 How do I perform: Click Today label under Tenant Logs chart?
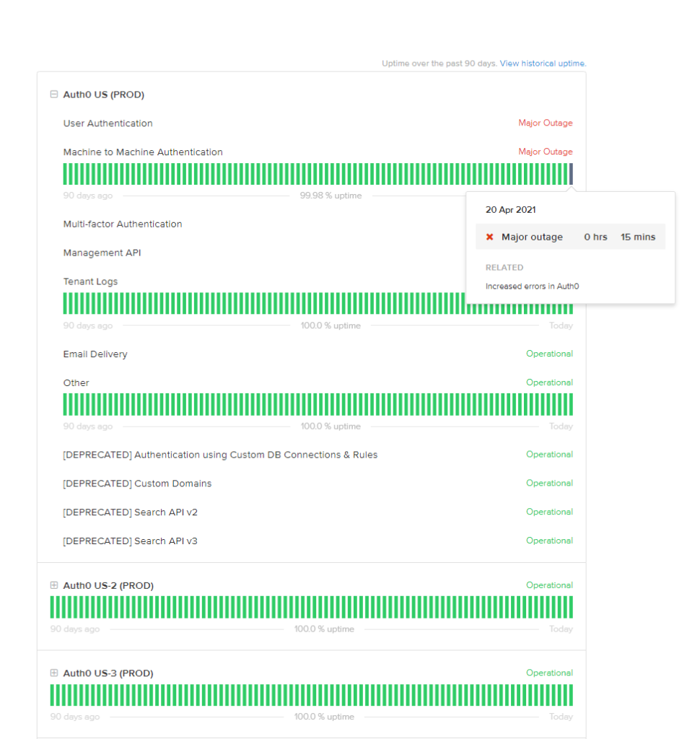point(561,325)
